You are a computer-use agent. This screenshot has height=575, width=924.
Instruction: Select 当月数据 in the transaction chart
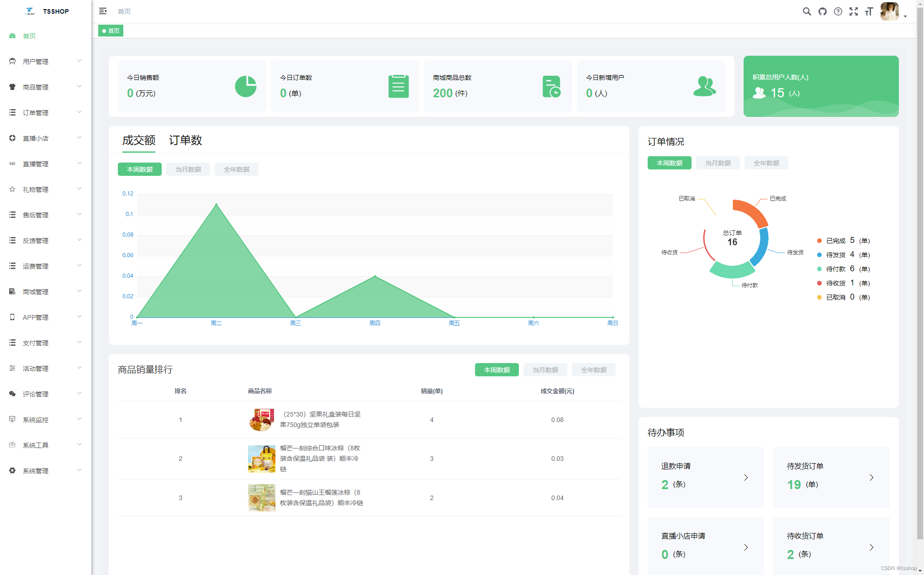[x=188, y=169]
